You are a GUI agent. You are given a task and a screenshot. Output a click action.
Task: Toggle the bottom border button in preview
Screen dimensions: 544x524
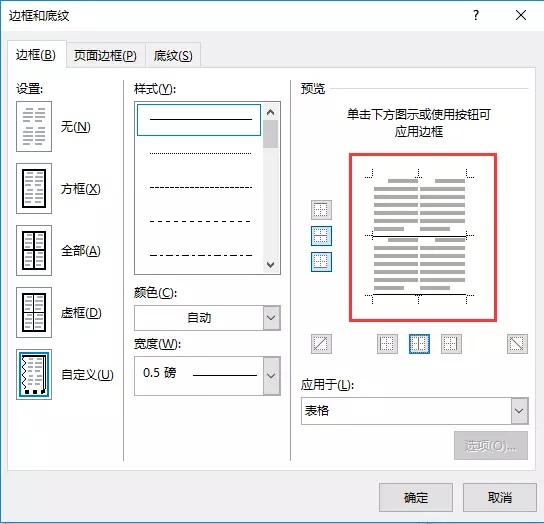point(321,262)
